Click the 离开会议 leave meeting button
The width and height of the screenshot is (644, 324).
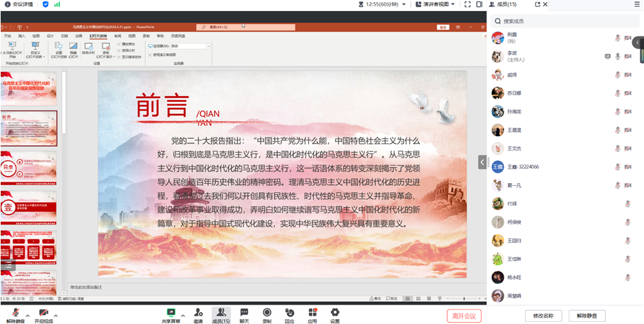pos(464,316)
